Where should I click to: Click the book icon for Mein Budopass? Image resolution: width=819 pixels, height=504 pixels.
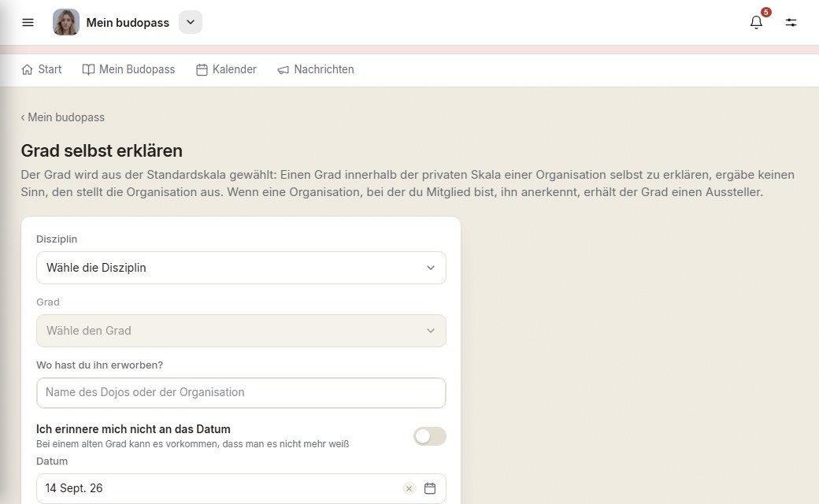[88, 69]
